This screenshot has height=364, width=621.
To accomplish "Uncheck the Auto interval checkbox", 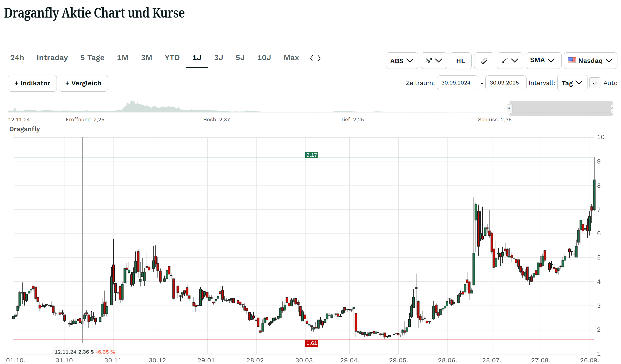I will click(595, 83).
